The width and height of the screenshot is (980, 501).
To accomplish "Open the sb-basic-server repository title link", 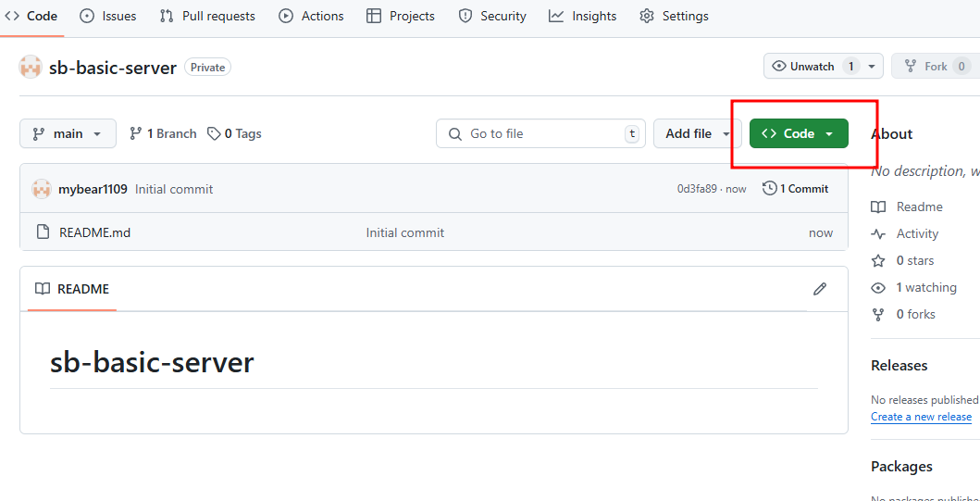I will (x=113, y=68).
